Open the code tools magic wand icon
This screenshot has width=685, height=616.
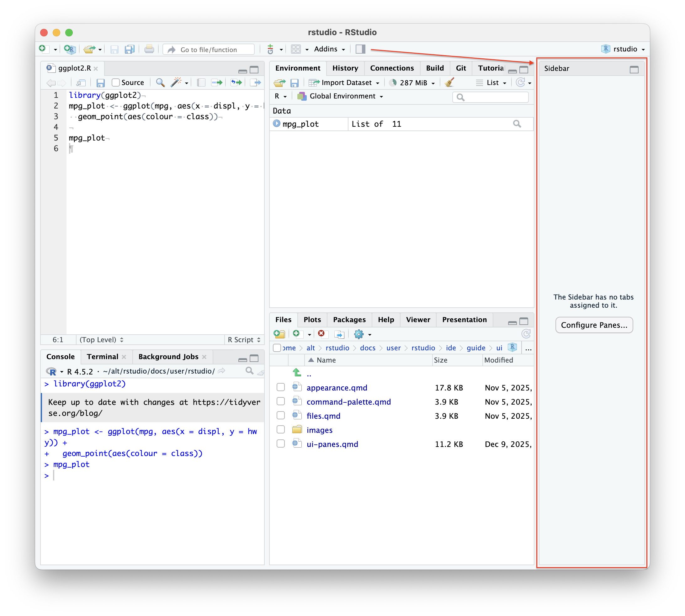click(x=177, y=82)
